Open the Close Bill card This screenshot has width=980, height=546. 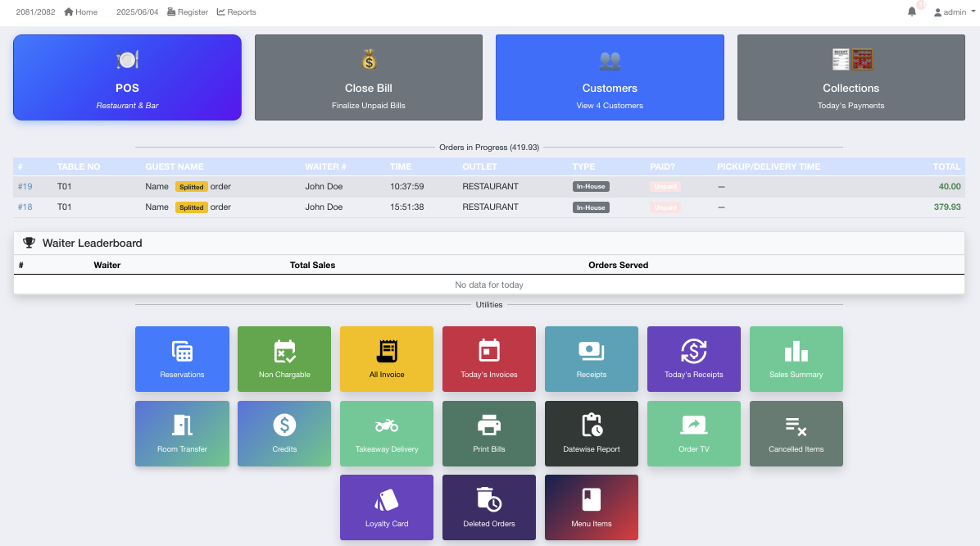point(368,78)
